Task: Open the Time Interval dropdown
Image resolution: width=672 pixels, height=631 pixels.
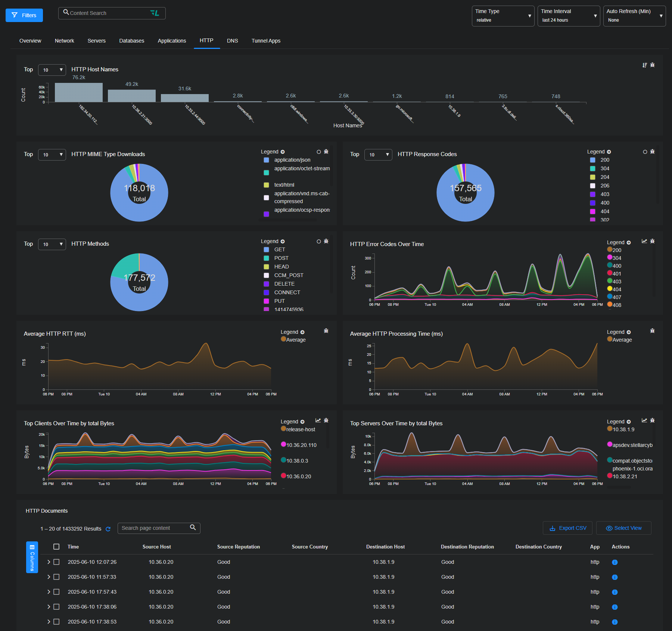Action: (x=568, y=16)
